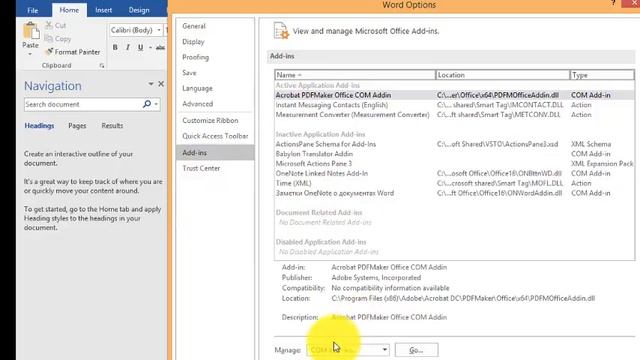Select Headings tab in Navigation pane

coord(39,126)
